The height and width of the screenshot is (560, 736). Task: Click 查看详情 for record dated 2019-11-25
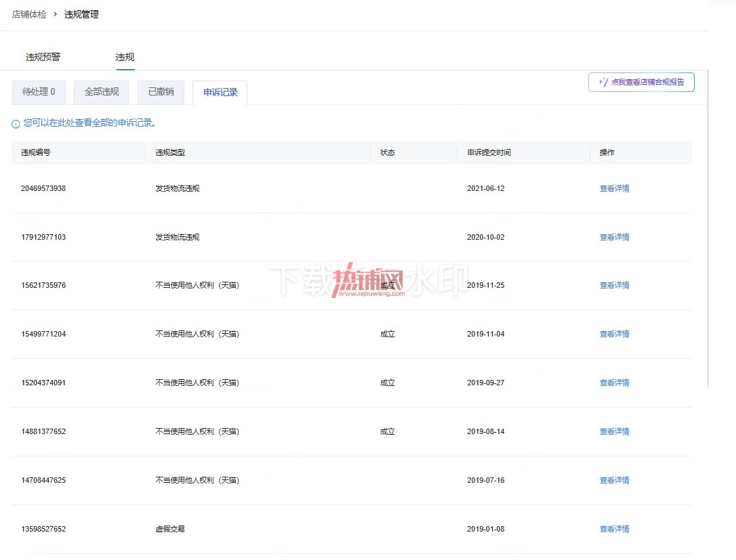coord(615,285)
